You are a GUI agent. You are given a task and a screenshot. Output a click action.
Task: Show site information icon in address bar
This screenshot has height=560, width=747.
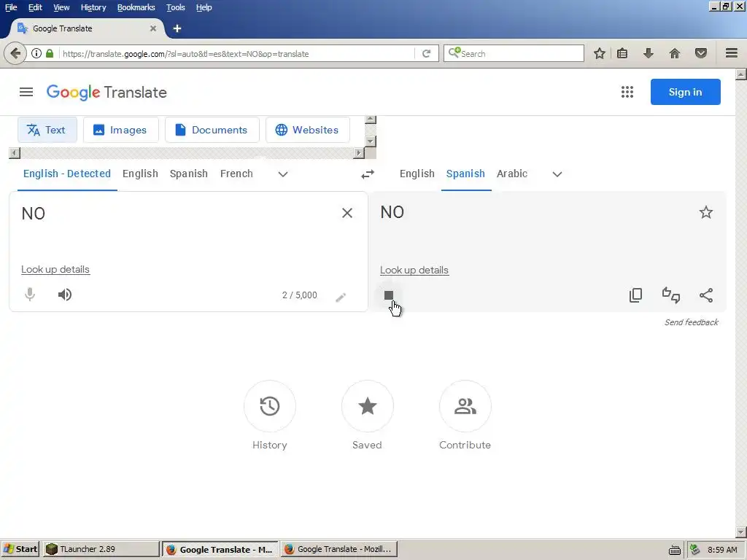click(36, 53)
